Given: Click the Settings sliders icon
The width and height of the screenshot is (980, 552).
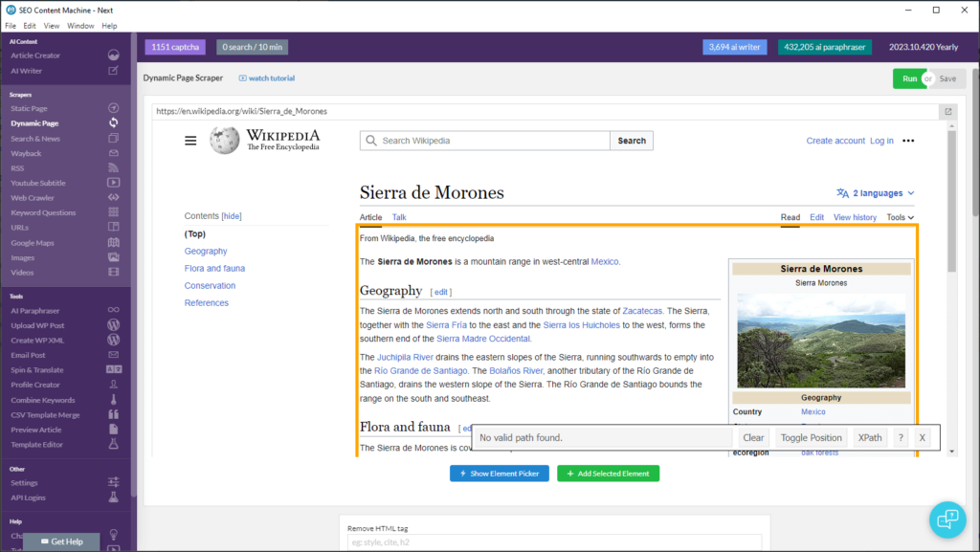Looking at the screenshot, I should coord(113,482).
